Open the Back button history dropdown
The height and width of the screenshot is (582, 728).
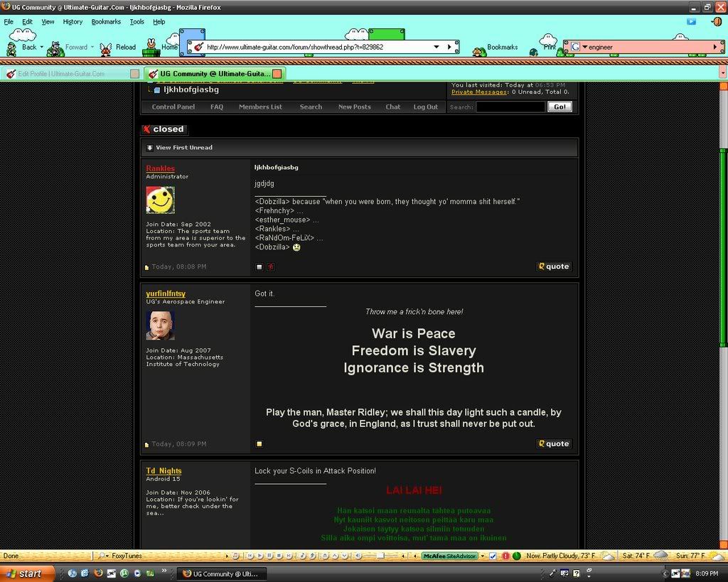click(41, 47)
